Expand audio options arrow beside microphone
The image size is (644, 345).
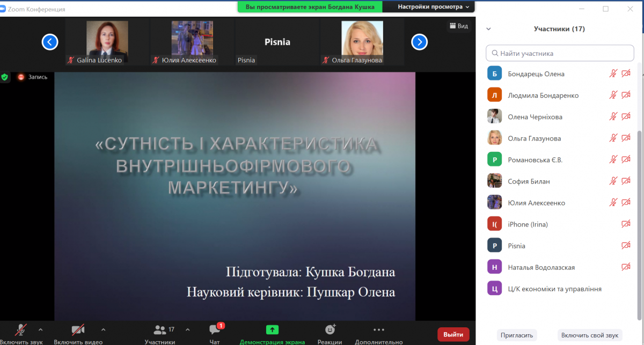coord(41,329)
